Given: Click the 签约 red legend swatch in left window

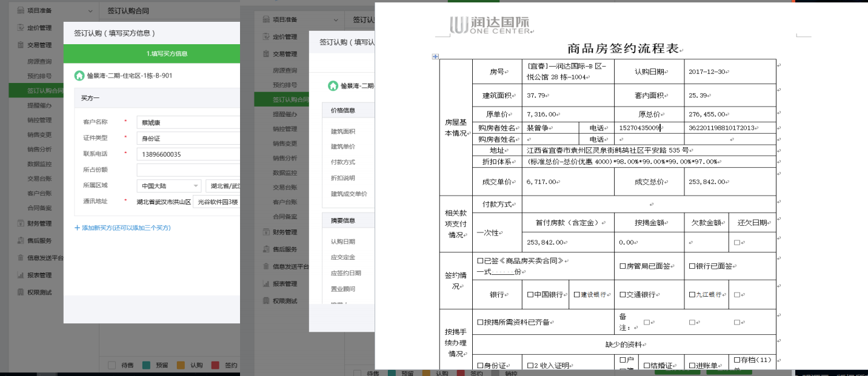Looking at the screenshot, I should click(215, 365).
